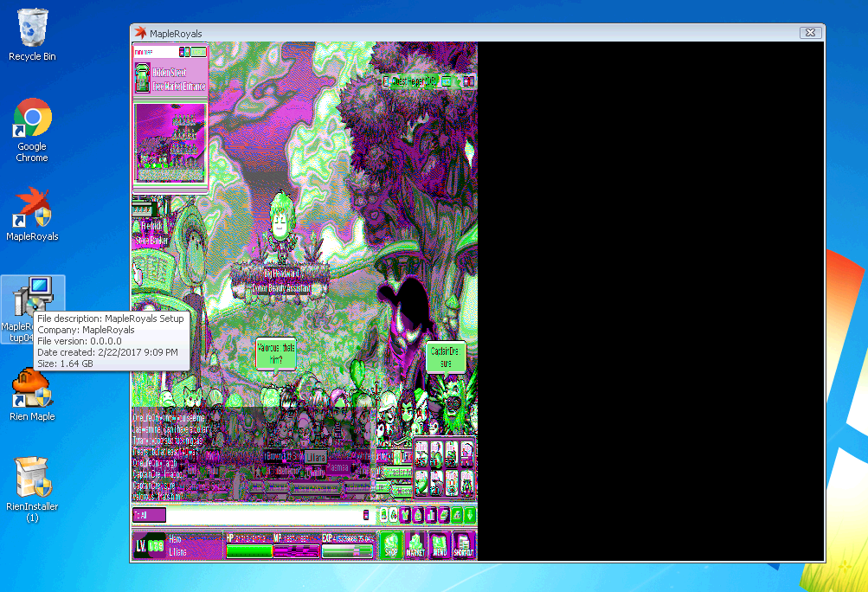Viewport: 868px width, 592px height.
Task: Click the Market button in status bar
Action: [415, 545]
